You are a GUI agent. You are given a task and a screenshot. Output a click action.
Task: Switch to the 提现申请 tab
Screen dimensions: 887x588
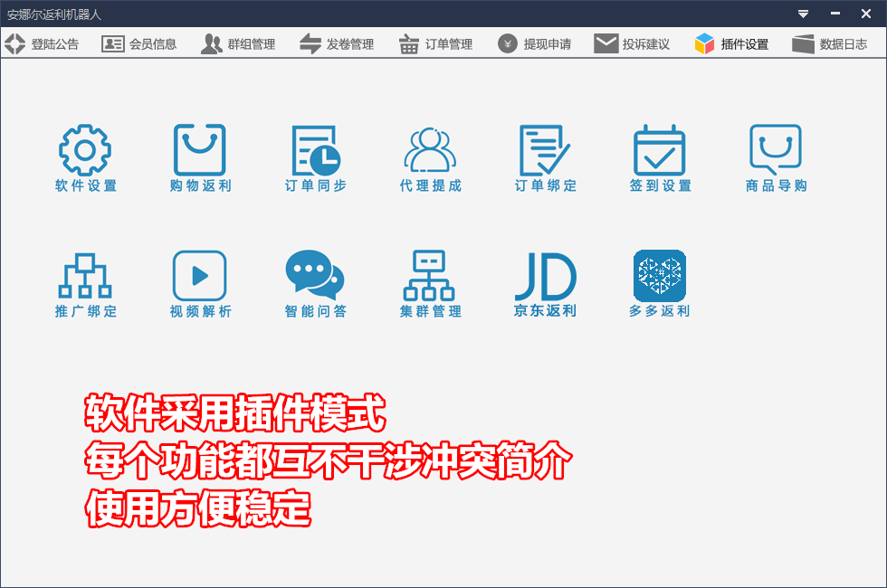pos(534,43)
